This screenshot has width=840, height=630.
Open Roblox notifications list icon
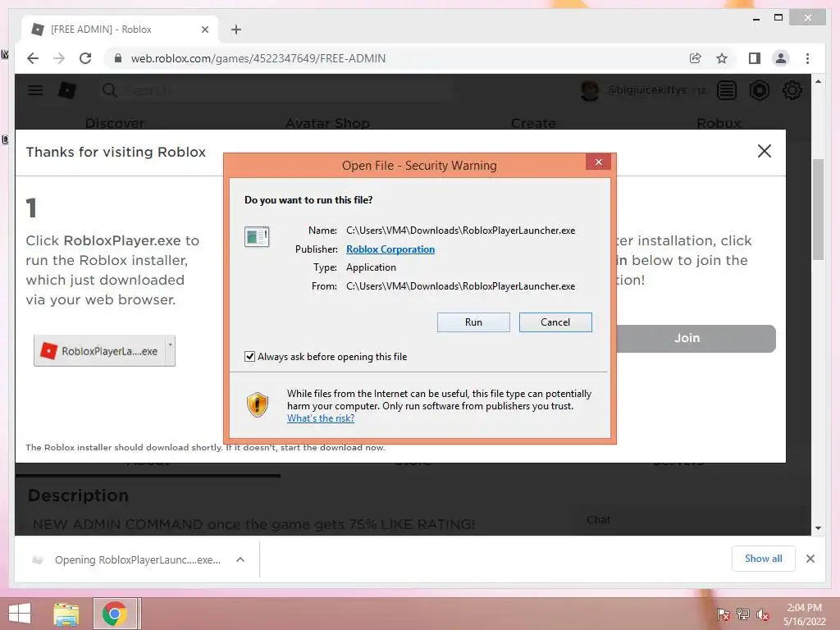click(727, 90)
